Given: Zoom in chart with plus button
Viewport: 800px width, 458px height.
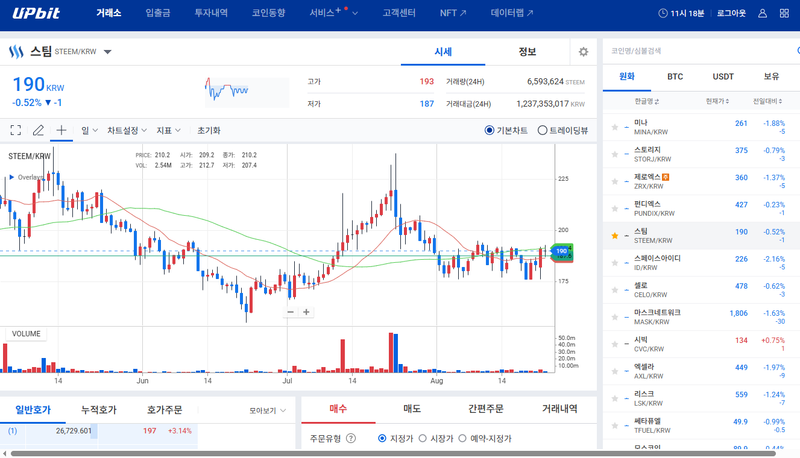Looking at the screenshot, I should tap(306, 312).
